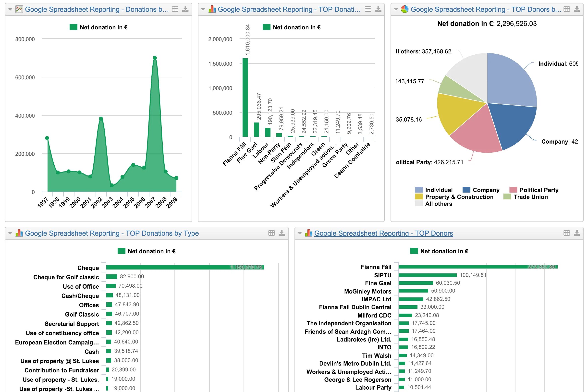Open table view of Donations by Year widget

point(175,9)
